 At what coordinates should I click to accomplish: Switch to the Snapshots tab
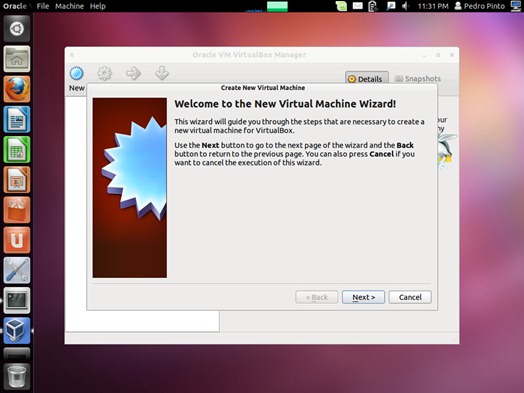click(418, 79)
